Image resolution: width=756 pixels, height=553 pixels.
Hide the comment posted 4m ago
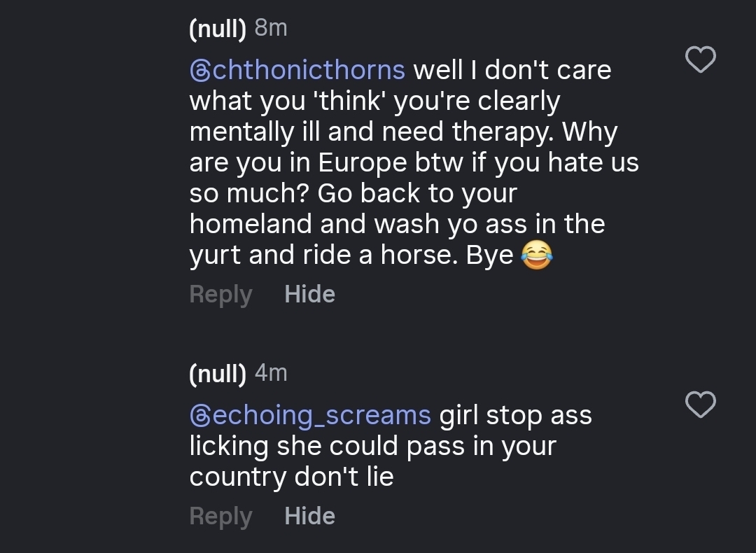(x=309, y=516)
